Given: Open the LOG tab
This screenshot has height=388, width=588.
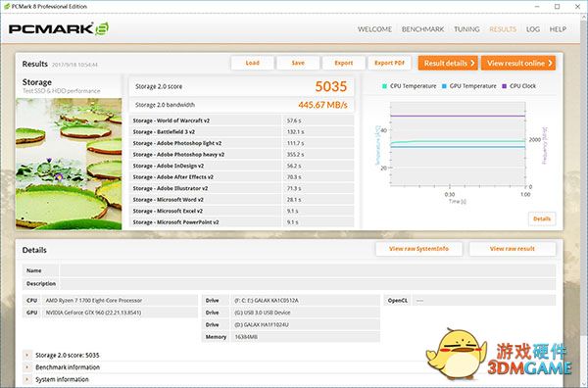Looking at the screenshot, I should pyautogui.click(x=532, y=29).
